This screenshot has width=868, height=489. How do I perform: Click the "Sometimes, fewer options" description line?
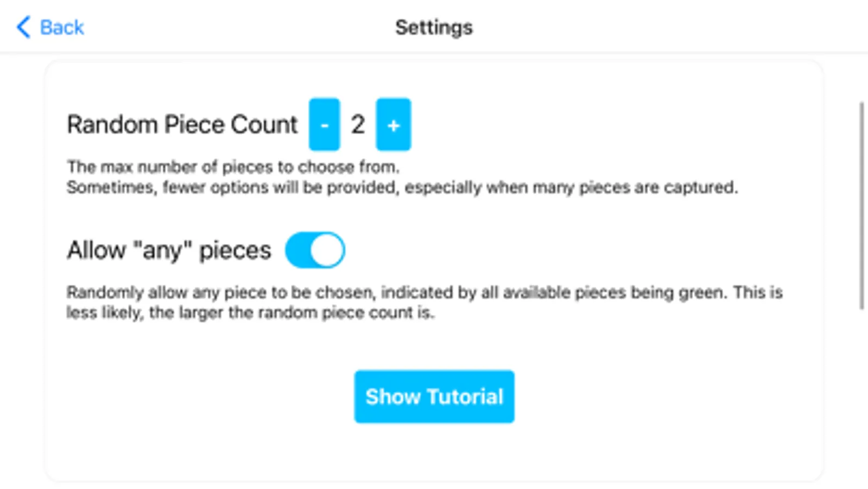[402, 187]
